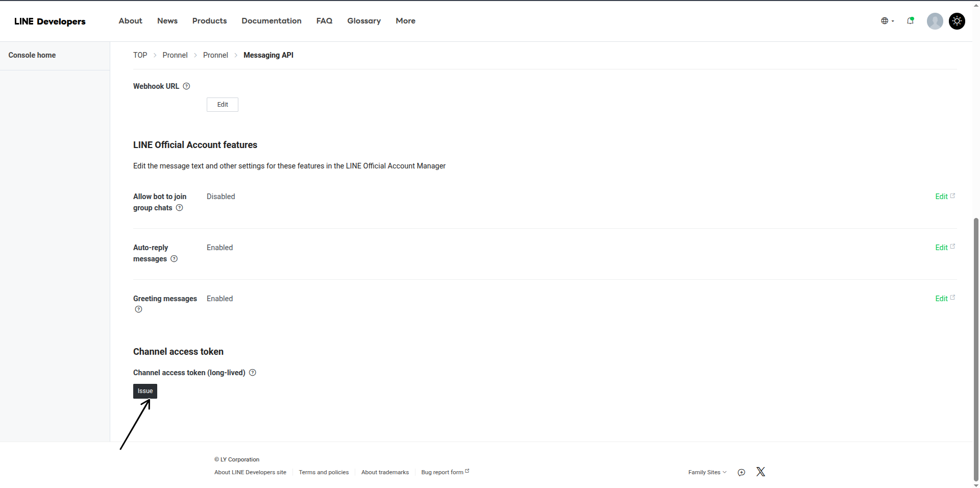Viewport: 980px width, 488px height.
Task: Open the Bug report form link
Action: pyautogui.click(x=445, y=472)
